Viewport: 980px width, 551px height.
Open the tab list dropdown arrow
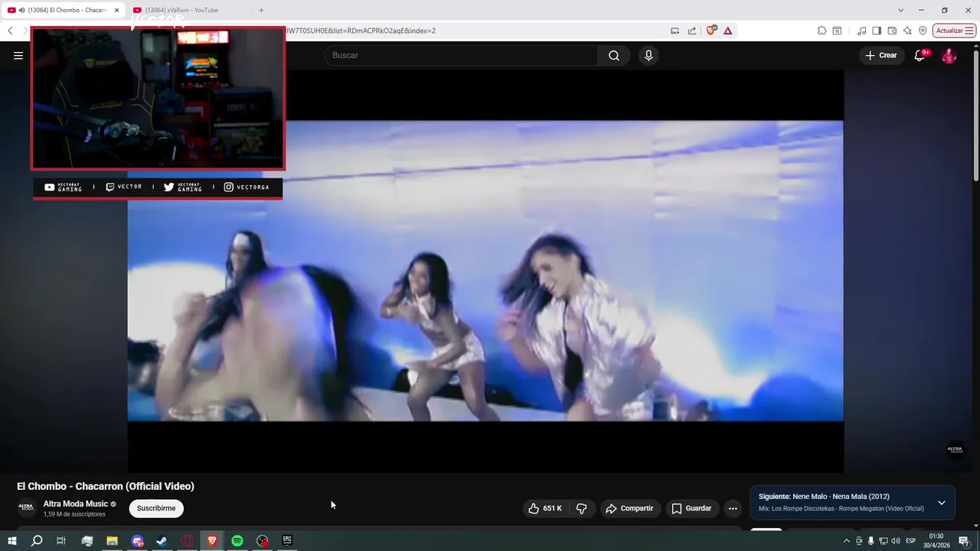click(x=900, y=10)
